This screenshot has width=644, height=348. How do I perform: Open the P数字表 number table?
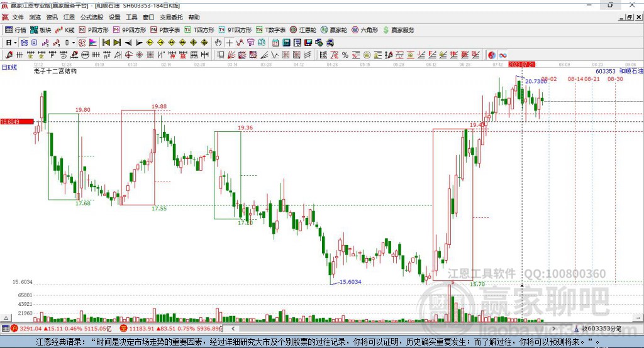pos(165,30)
